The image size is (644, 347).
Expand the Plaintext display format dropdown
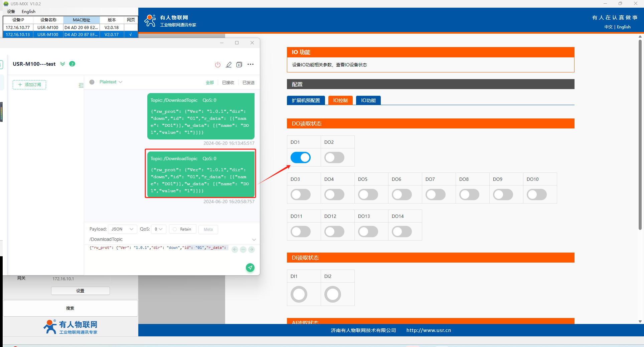click(x=111, y=82)
